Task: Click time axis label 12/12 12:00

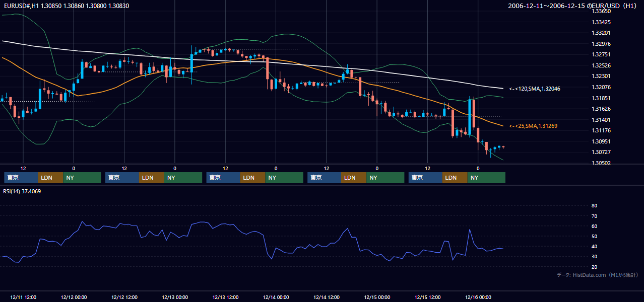Action: 124,297
